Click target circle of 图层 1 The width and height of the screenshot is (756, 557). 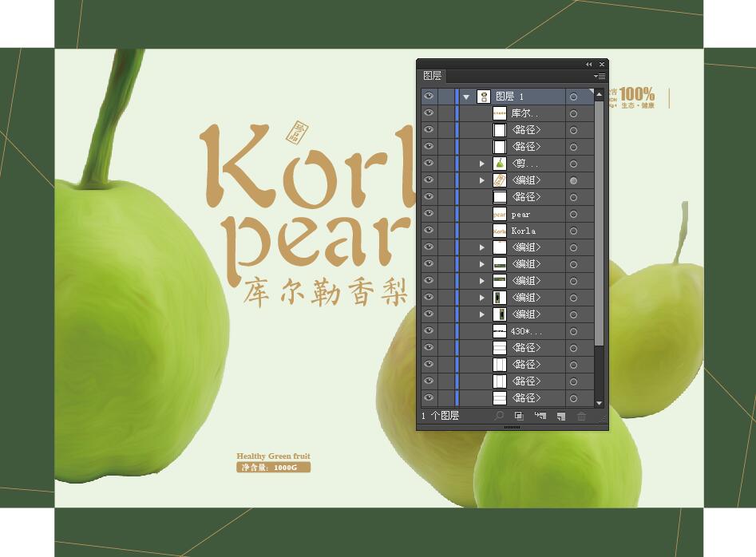[573, 97]
